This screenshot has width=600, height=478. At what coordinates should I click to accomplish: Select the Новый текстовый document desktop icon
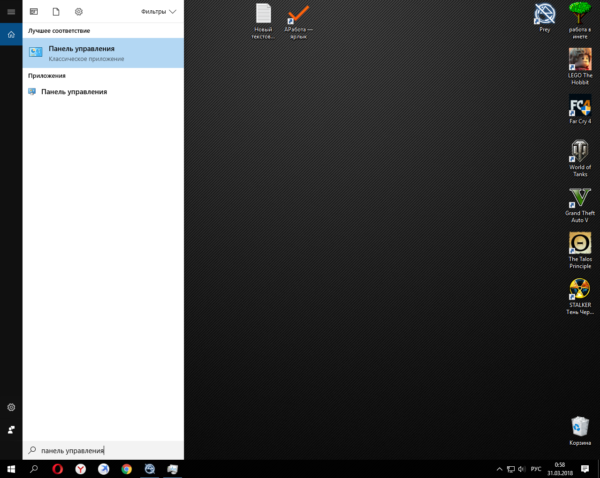pyautogui.click(x=263, y=21)
